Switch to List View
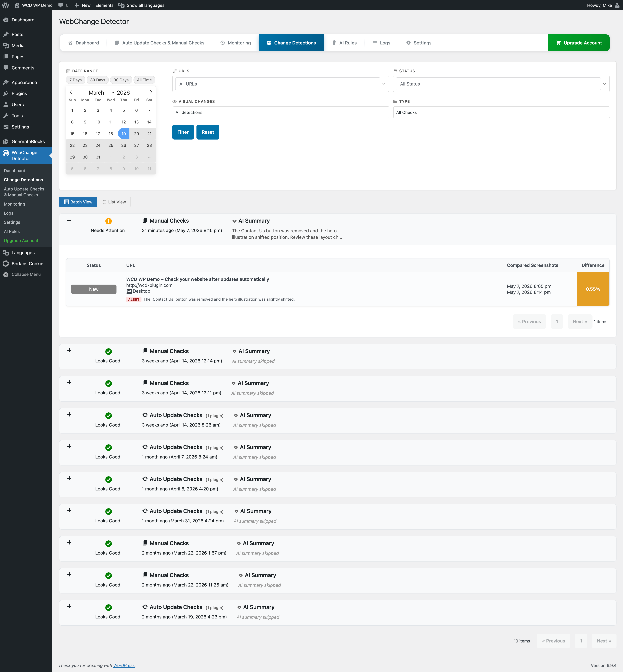 pos(114,202)
